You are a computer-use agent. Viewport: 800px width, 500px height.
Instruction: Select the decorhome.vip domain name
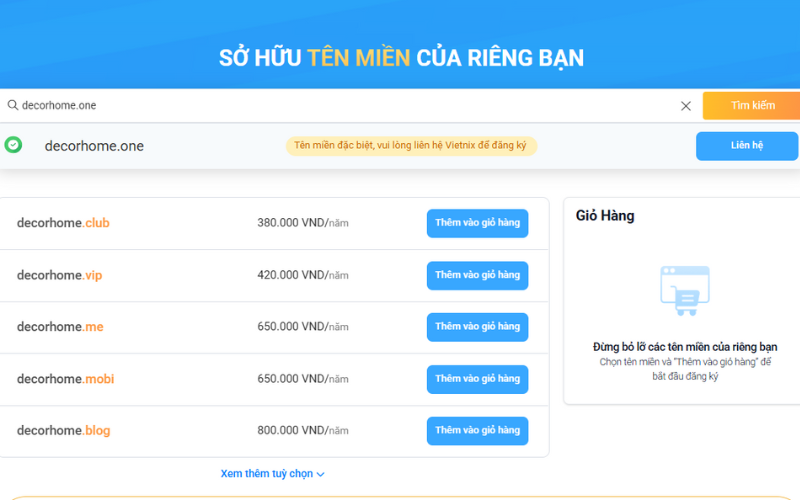59,275
